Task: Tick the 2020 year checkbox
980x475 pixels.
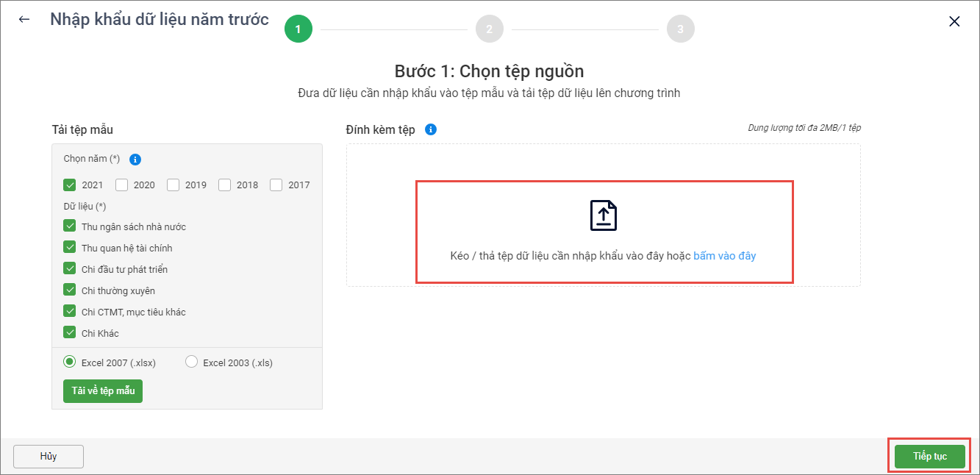Action: click(122, 185)
